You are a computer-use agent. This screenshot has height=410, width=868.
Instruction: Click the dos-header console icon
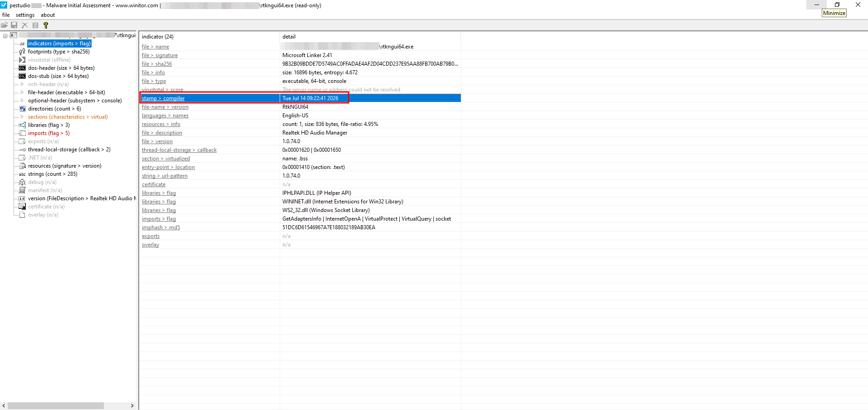coord(22,68)
